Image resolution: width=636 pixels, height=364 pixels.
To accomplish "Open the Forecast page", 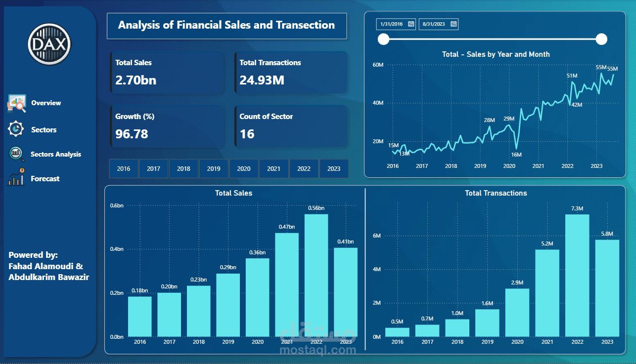I will [x=45, y=178].
